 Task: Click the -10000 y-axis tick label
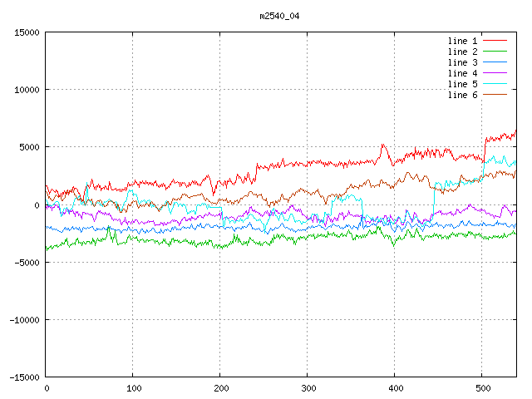click(x=24, y=320)
